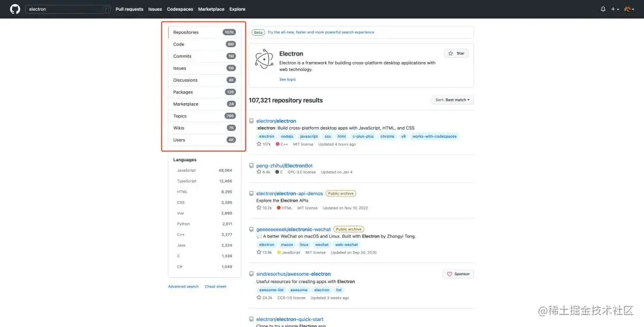Click the repo icon beside electron/electron
644x327 pixels.
252,121
